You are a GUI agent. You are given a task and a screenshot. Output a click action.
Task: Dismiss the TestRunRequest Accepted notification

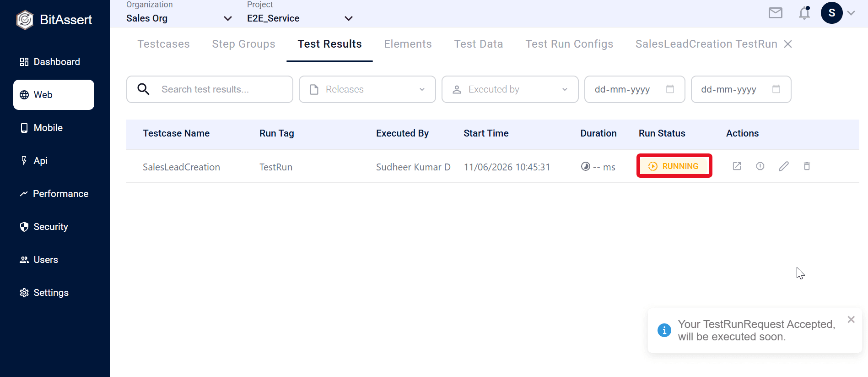[x=851, y=320]
